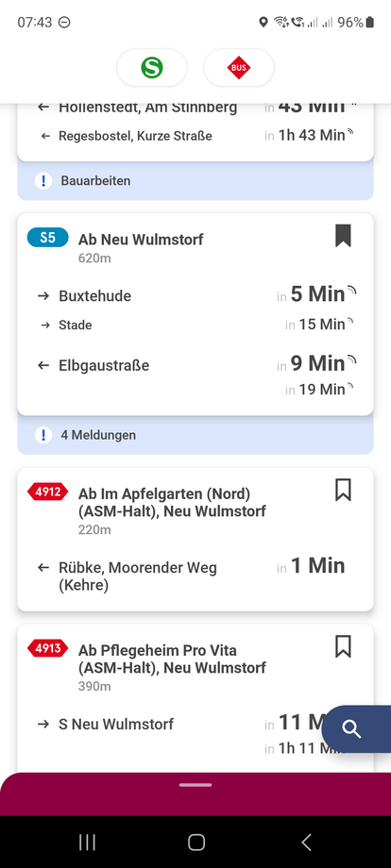This screenshot has width=391, height=868.
Task: Toggle the BUS filter chip
Action: coord(239,68)
